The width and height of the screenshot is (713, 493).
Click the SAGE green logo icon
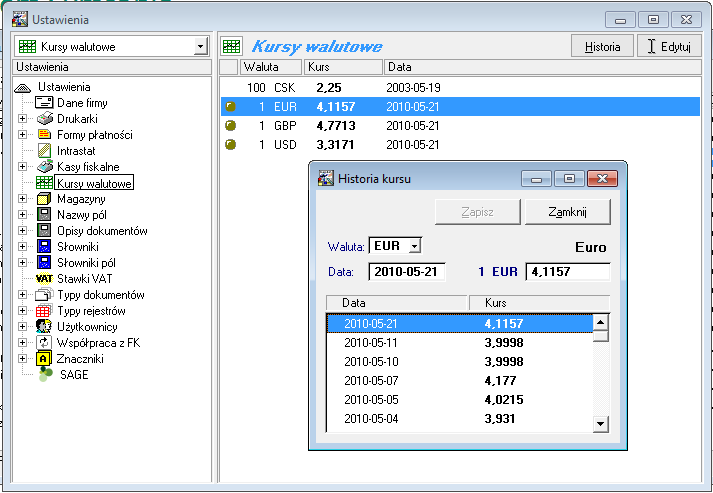[45, 374]
